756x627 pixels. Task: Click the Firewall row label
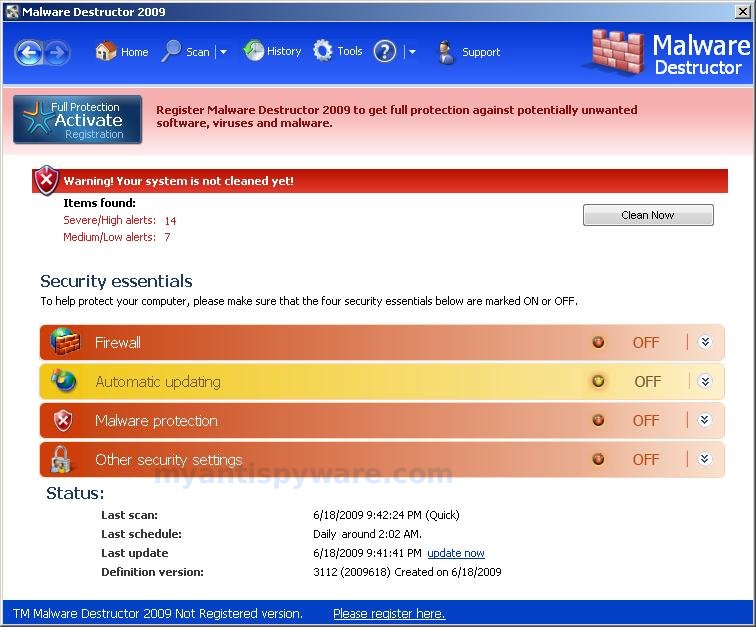pyautogui.click(x=118, y=342)
